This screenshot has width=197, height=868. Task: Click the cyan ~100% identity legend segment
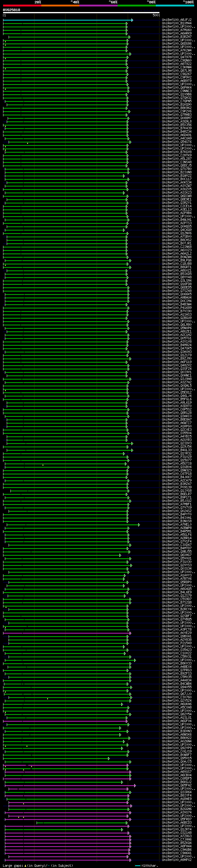tap(175, 6)
